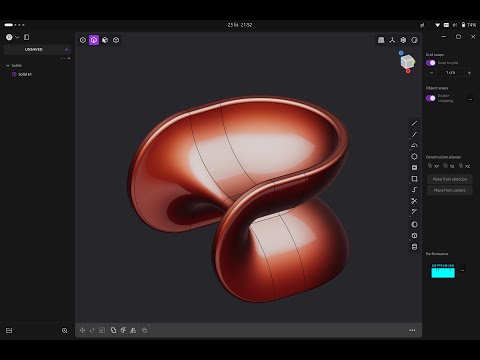Toggle Snap to grid switch

(430, 63)
